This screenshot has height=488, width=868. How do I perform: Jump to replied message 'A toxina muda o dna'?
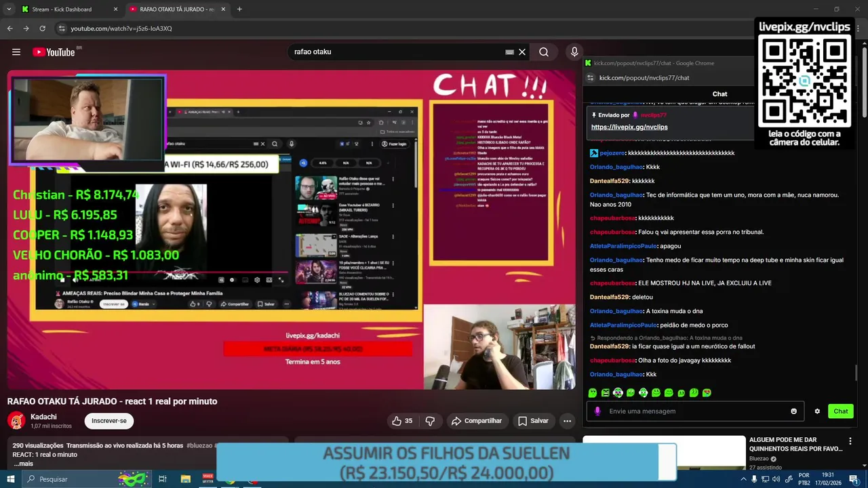670,338
